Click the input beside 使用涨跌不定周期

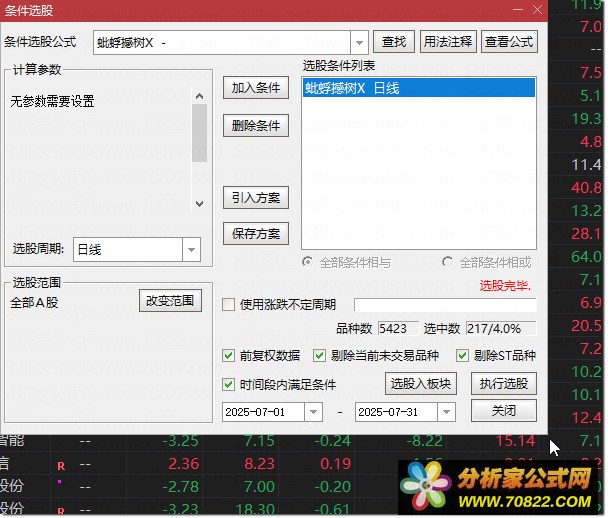446,305
